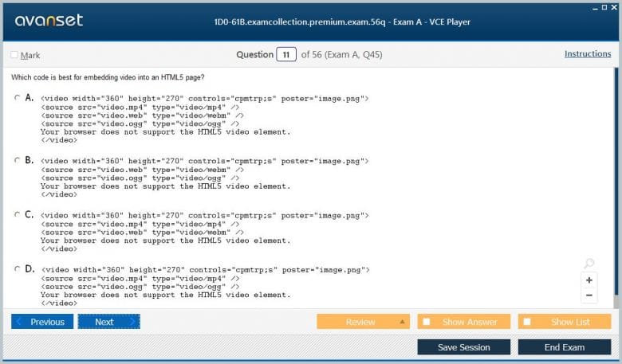Viewport: 622px width, 364px height.
Task: Click the magnifier reset zoom icon
Action: click(589, 264)
